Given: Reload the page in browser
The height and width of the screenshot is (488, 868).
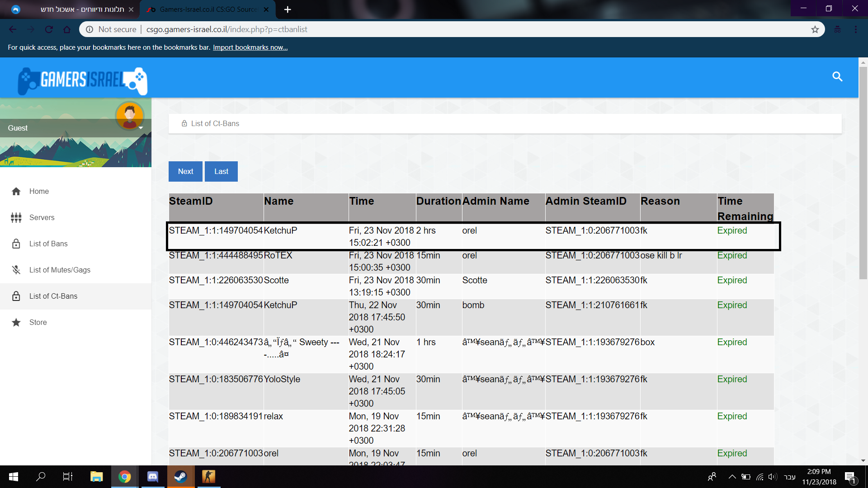Looking at the screenshot, I should point(49,29).
